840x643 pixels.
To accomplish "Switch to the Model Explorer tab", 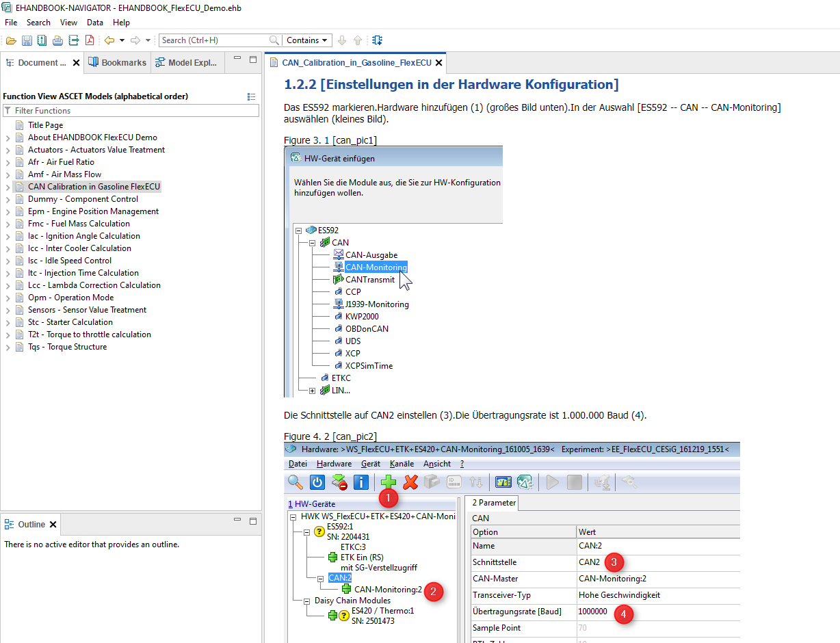I will (186, 62).
